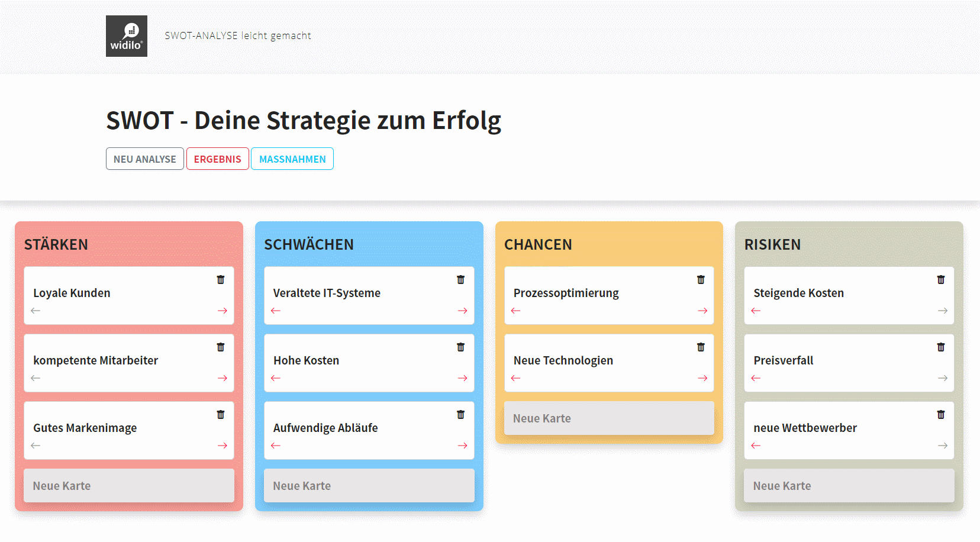Click the SCHWÄCHEN column heading
Screen dimensions: 980x542
(309, 244)
